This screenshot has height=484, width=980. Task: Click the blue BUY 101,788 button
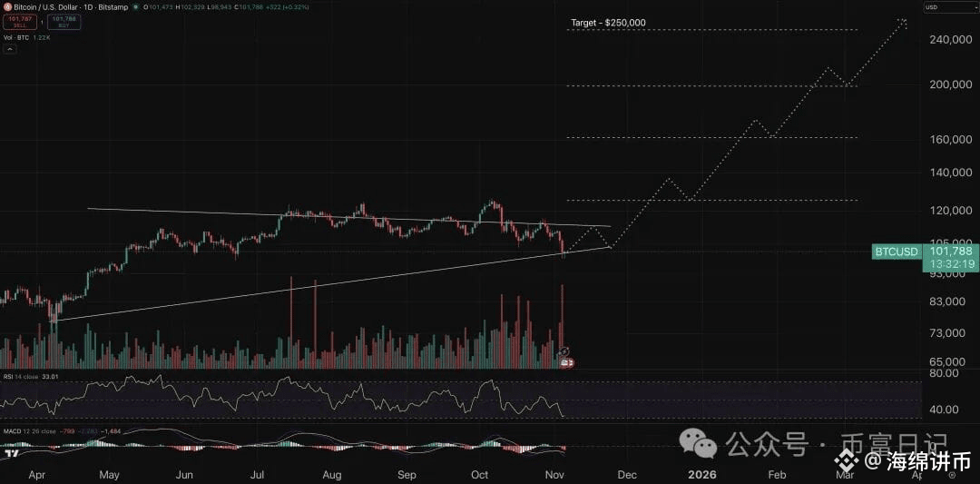coord(64,22)
